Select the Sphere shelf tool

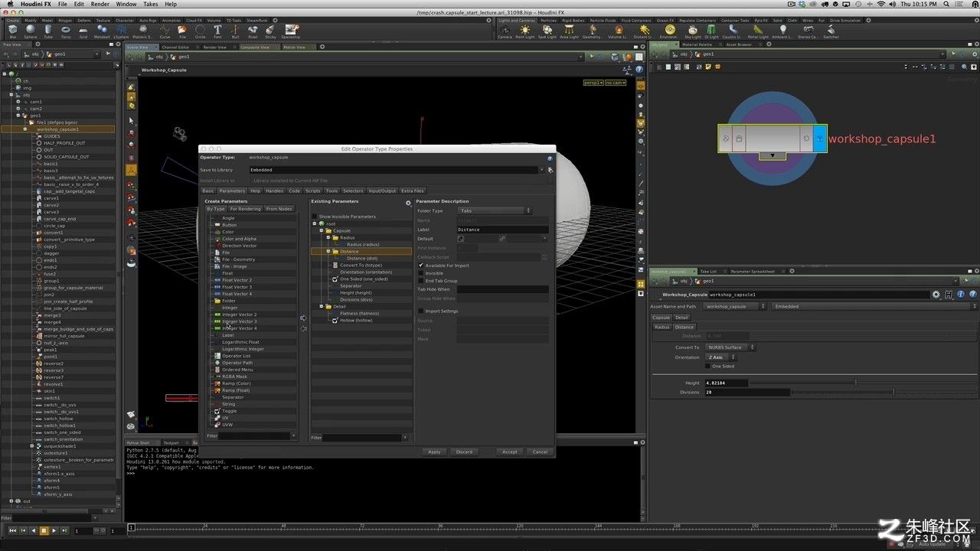click(x=31, y=31)
